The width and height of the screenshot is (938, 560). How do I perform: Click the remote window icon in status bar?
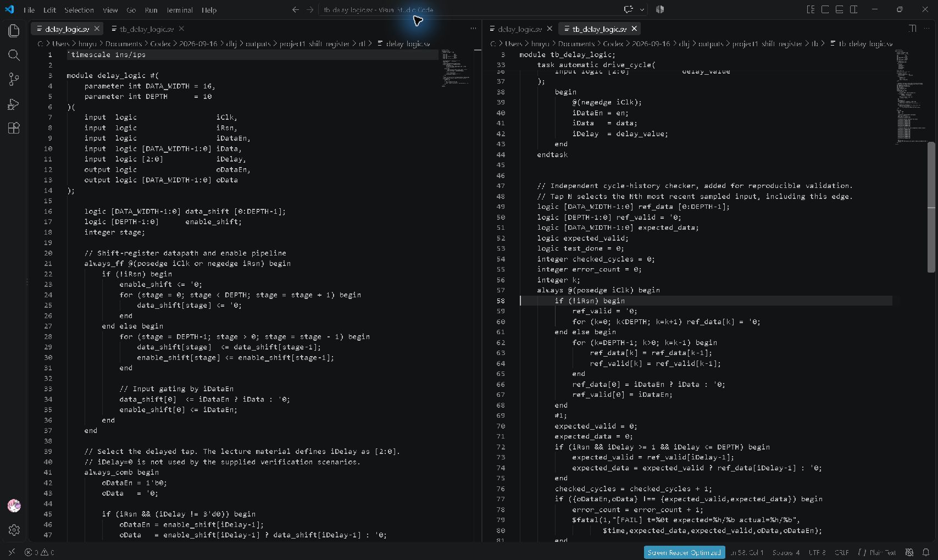[12, 552]
